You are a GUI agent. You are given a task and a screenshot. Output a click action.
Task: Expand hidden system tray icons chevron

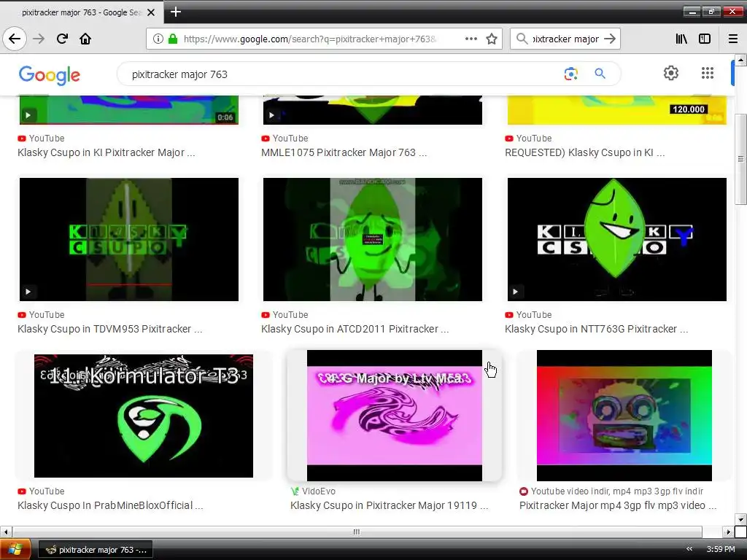pyautogui.click(x=689, y=549)
